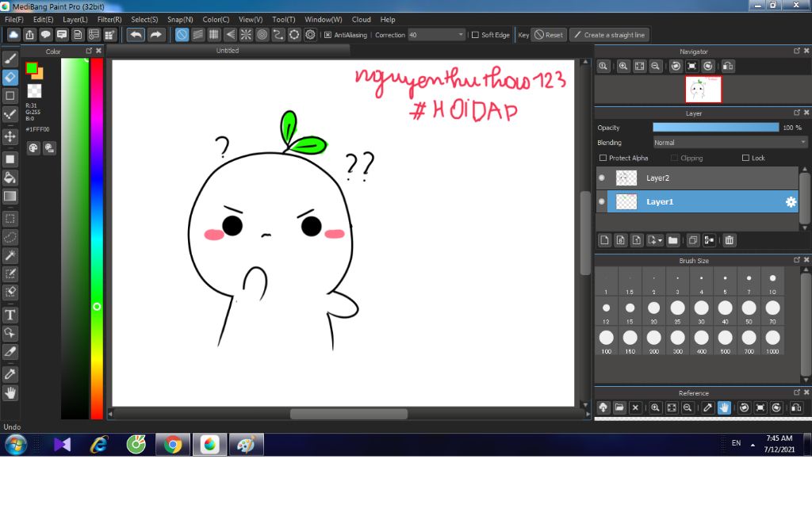This screenshot has width=812, height=524.
Task: Open the Snap menu
Action: point(180,20)
